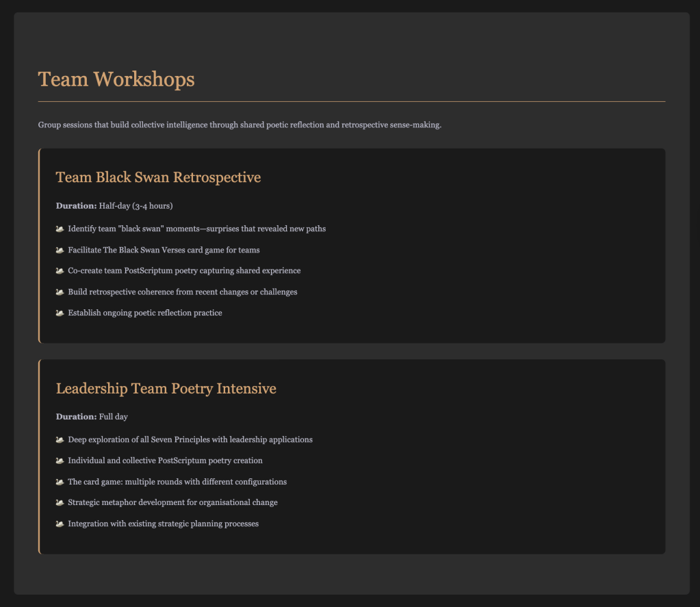
Task: Click swan icon before 'Integration with existing strategic planning'
Action: (x=60, y=524)
